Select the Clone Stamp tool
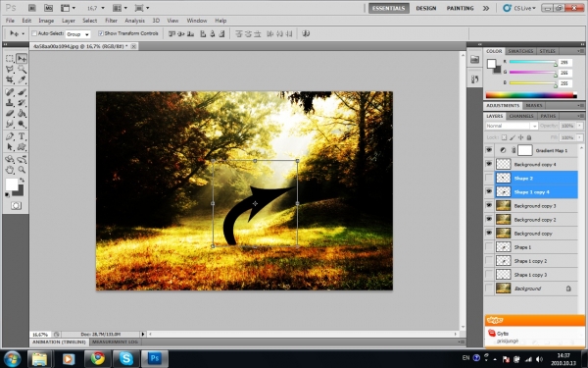Screen dimensions: 588x368 tap(10, 102)
